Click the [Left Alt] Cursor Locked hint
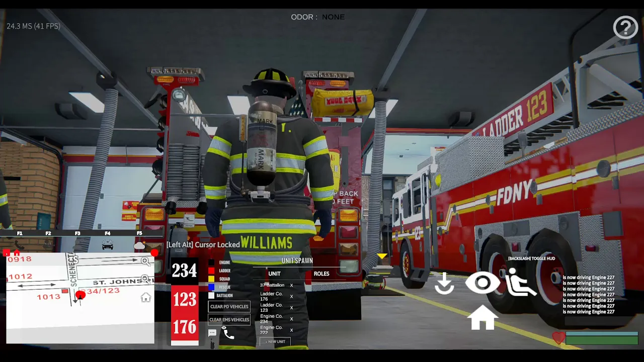 pyautogui.click(x=203, y=245)
